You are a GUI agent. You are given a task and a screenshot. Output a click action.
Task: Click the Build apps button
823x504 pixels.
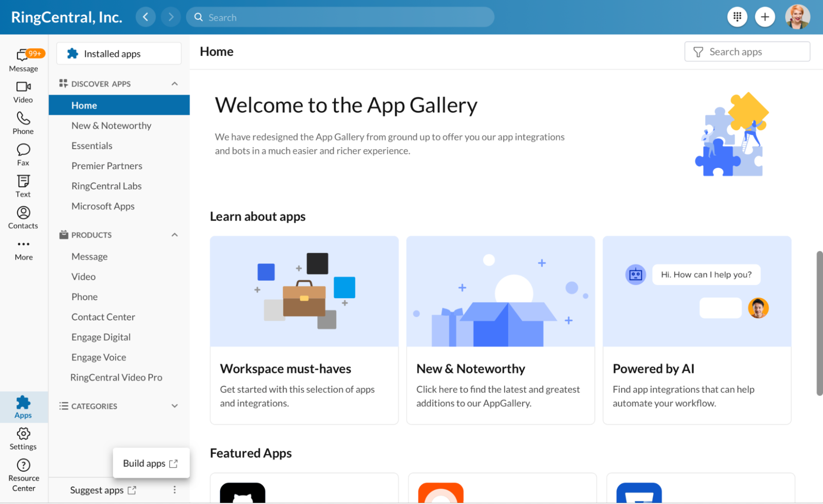151,463
